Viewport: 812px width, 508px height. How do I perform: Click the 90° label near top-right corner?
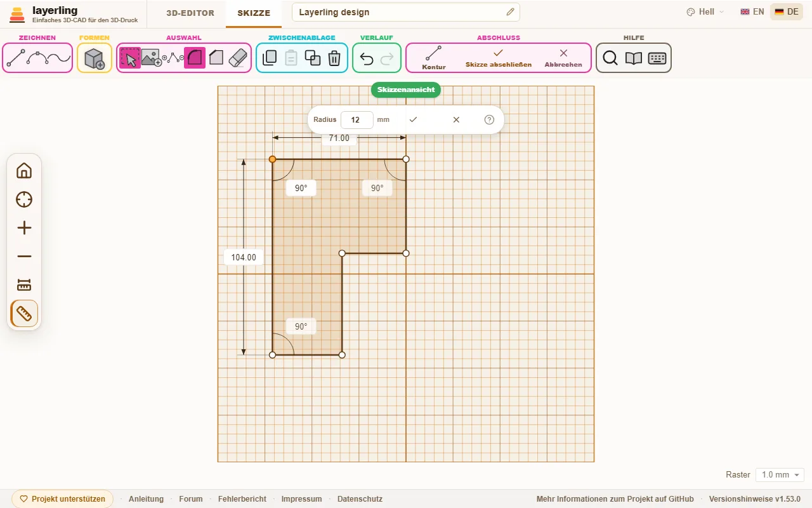coord(377,188)
